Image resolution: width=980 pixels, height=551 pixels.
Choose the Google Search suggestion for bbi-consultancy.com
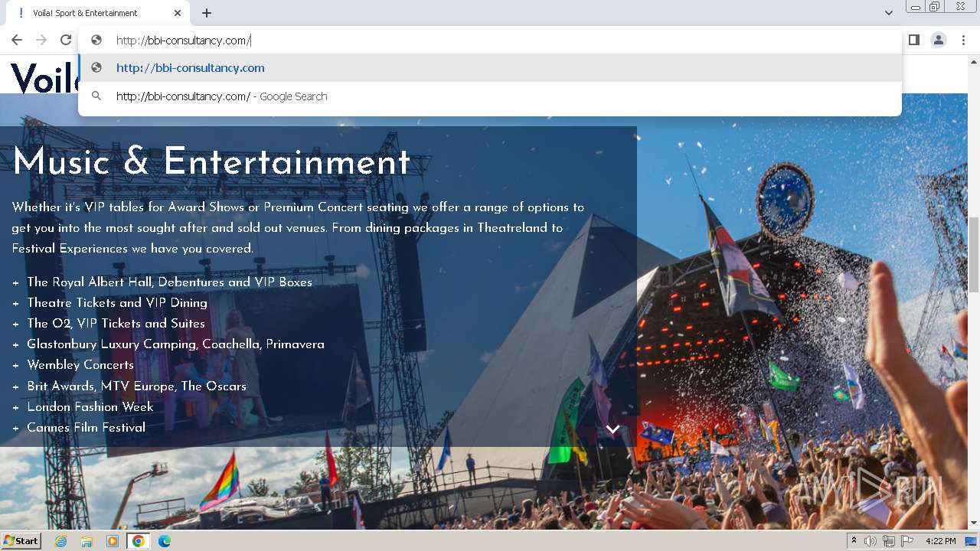click(x=490, y=96)
